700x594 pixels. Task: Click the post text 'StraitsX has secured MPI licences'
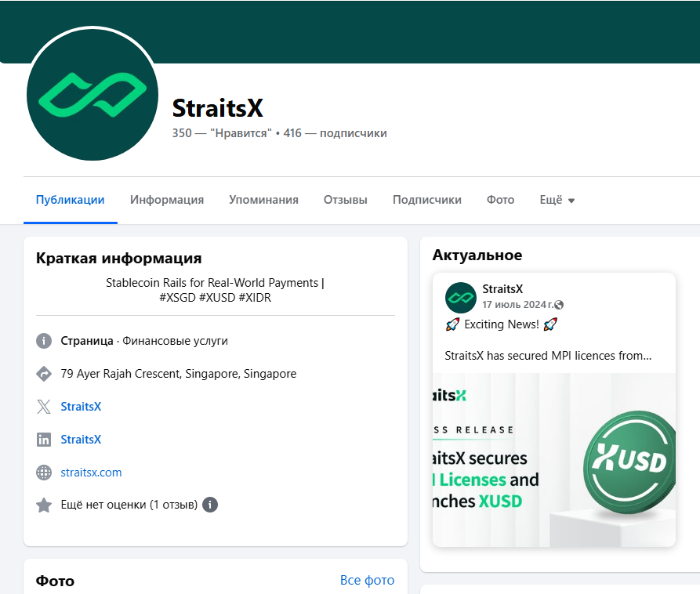(x=548, y=356)
